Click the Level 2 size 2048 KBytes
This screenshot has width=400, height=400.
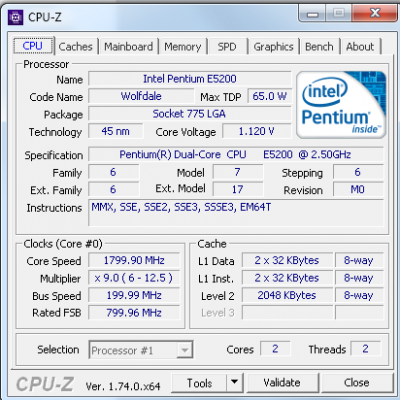287,295
